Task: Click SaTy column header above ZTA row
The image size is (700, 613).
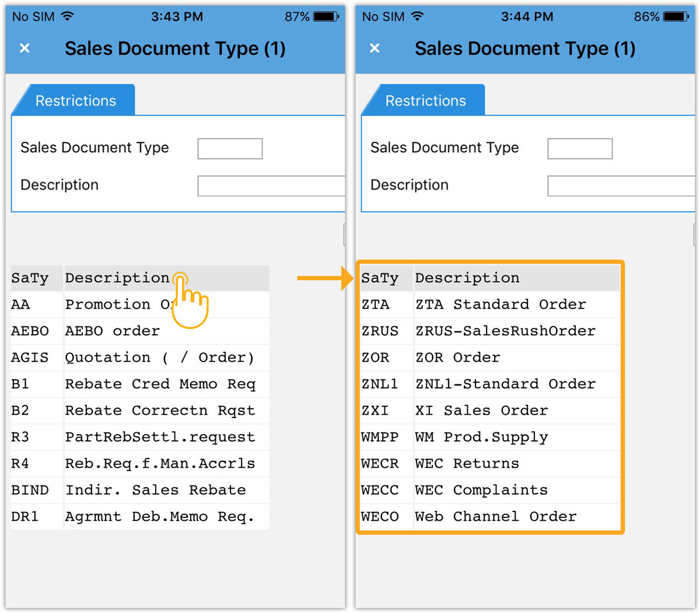Action: [380, 278]
